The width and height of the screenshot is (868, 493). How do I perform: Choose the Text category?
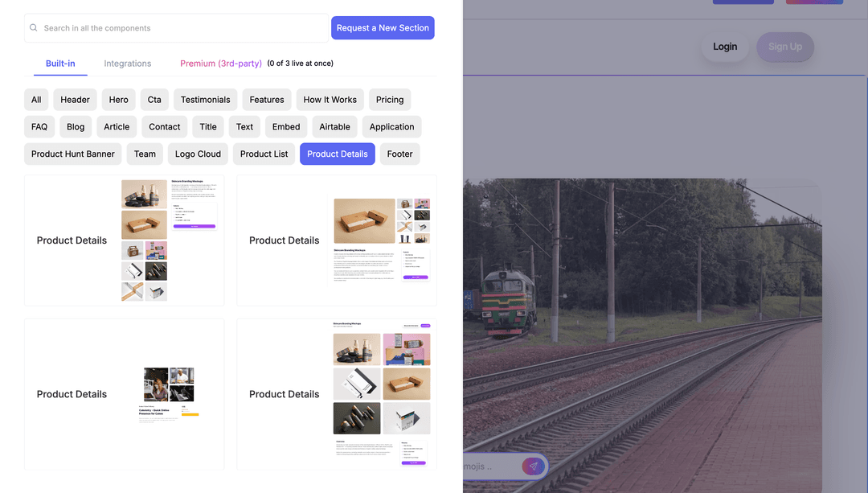click(x=244, y=127)
